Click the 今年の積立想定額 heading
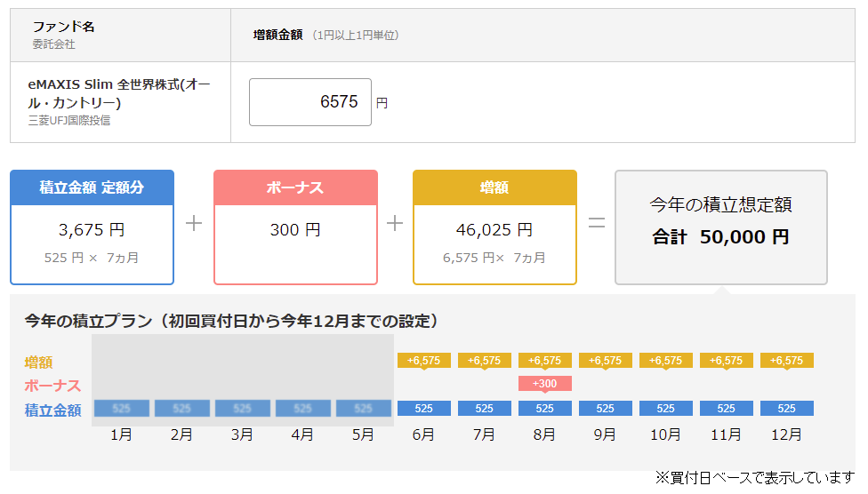The width and height of the screenshot is (868, 494). [720, 204]
